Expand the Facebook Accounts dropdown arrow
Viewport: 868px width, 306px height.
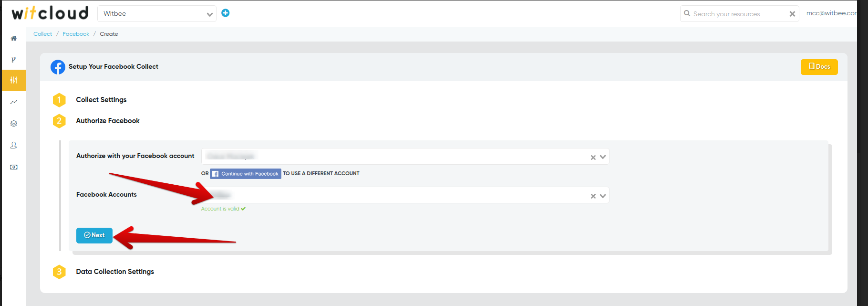[603, 196]
